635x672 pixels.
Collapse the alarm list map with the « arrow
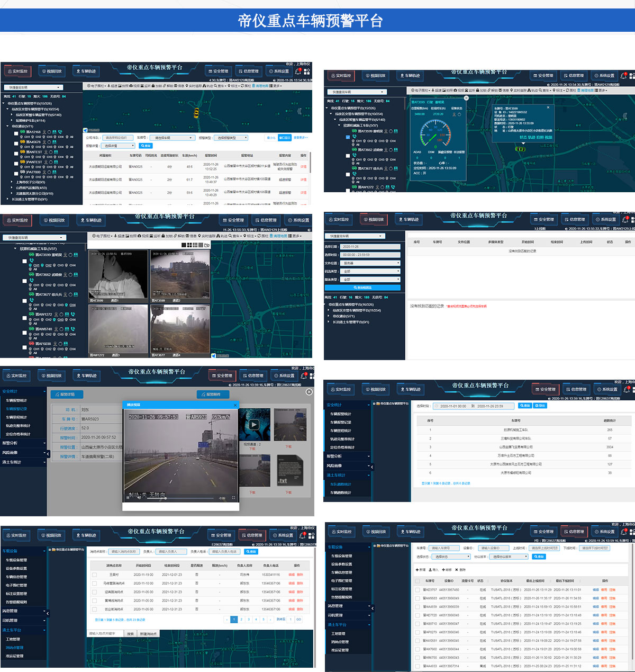[x=299, y=111]
